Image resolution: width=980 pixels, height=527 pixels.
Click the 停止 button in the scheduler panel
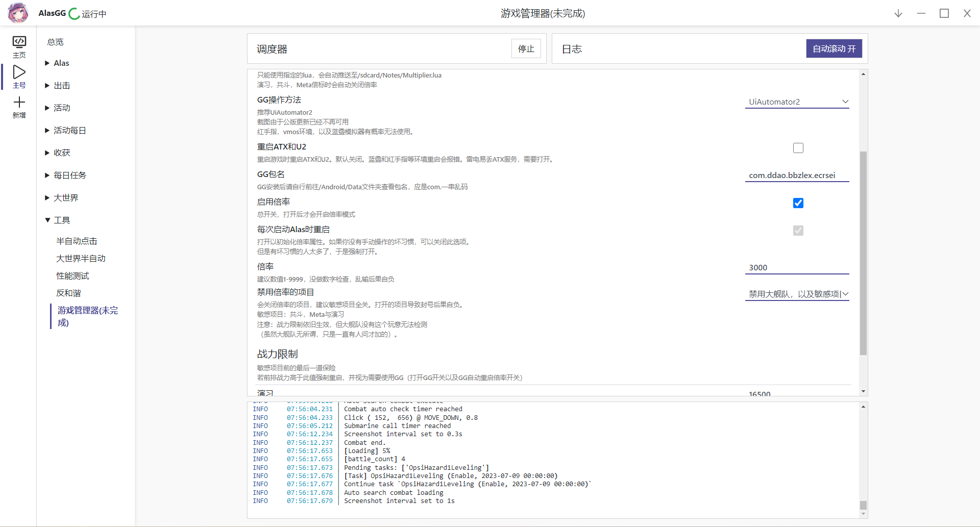[526, 48]
